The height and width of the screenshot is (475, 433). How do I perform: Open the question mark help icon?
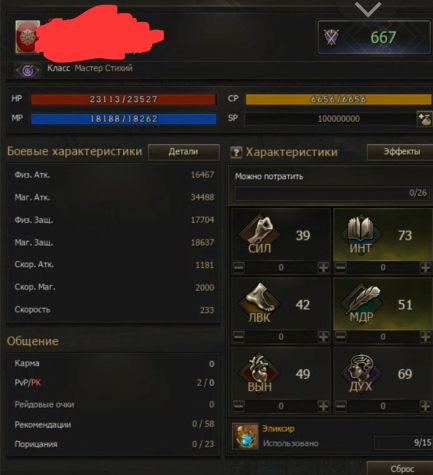click(236, 152)
